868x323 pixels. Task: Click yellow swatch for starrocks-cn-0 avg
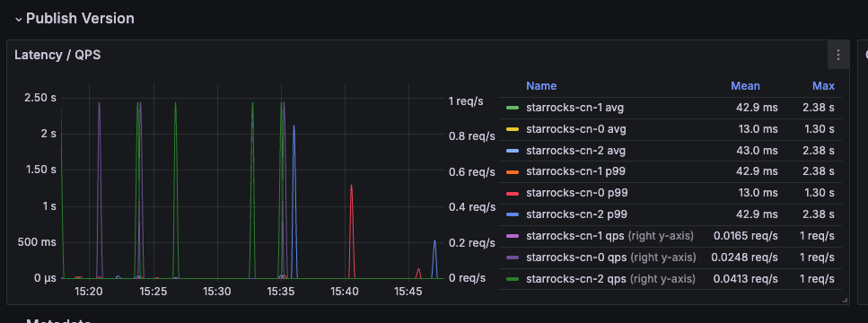point(513,129)
